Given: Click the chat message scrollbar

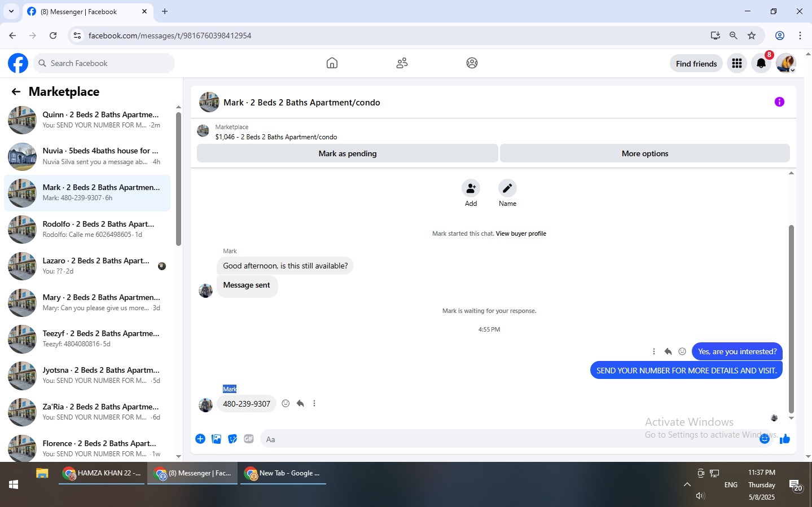Looking at the screenshot, I should click(x=791, y=319).
